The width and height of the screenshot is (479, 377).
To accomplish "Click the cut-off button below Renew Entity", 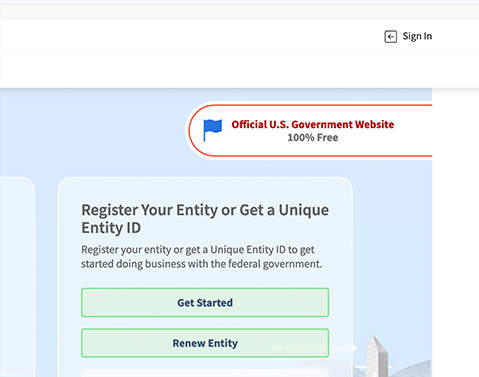I will [205, 373].
